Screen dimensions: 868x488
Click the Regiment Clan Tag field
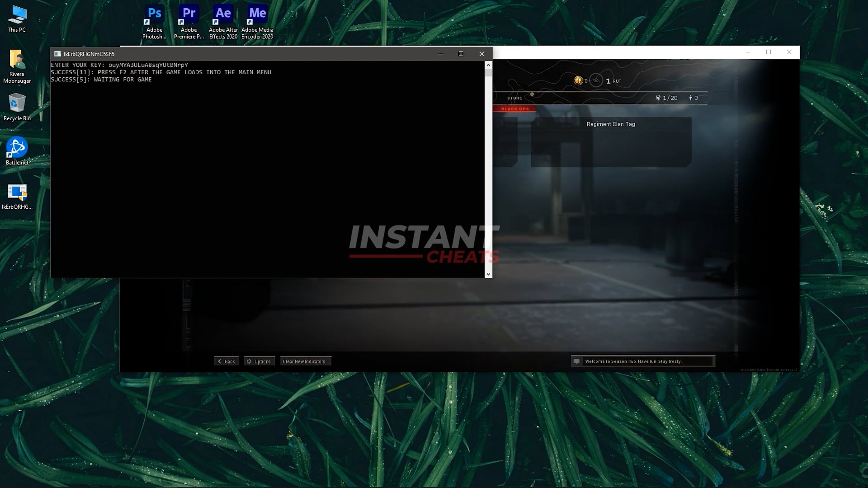click(611, 124)
